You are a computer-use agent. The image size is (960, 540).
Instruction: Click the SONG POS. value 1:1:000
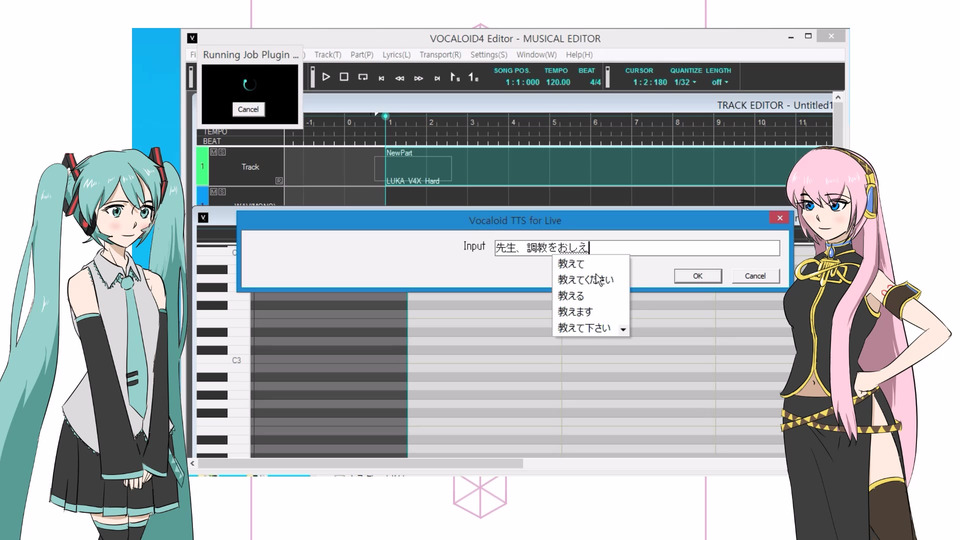tap(522, 82)
